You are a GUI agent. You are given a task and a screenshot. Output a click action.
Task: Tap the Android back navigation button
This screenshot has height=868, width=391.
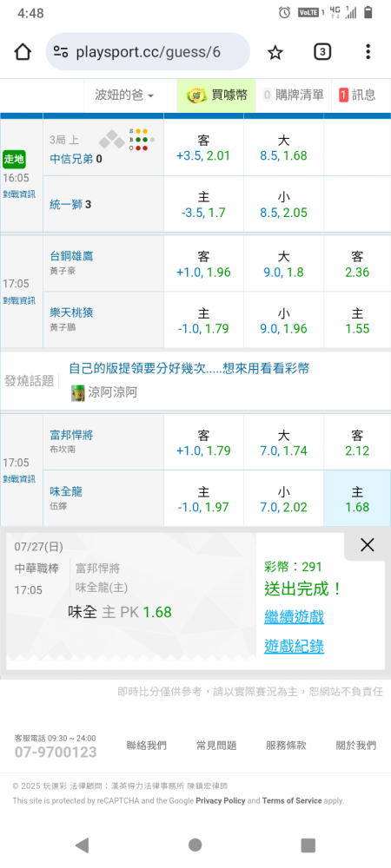tap(82, 845)
